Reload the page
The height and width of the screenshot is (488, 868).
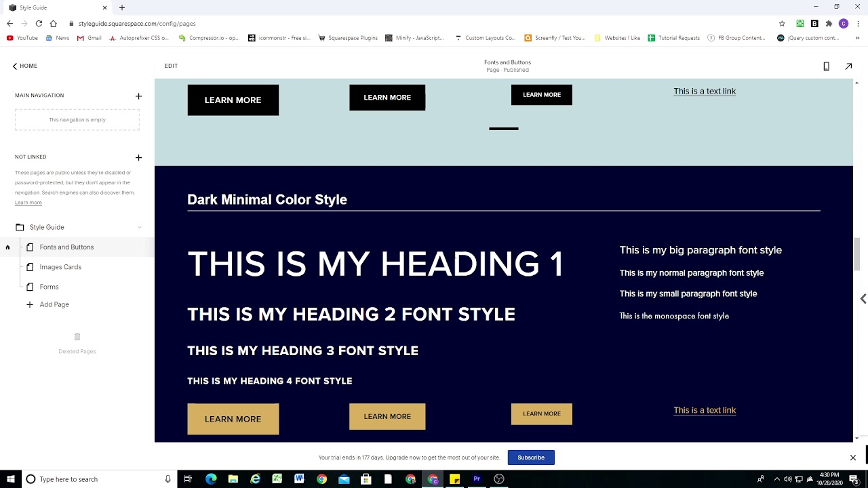coord(39,23)
